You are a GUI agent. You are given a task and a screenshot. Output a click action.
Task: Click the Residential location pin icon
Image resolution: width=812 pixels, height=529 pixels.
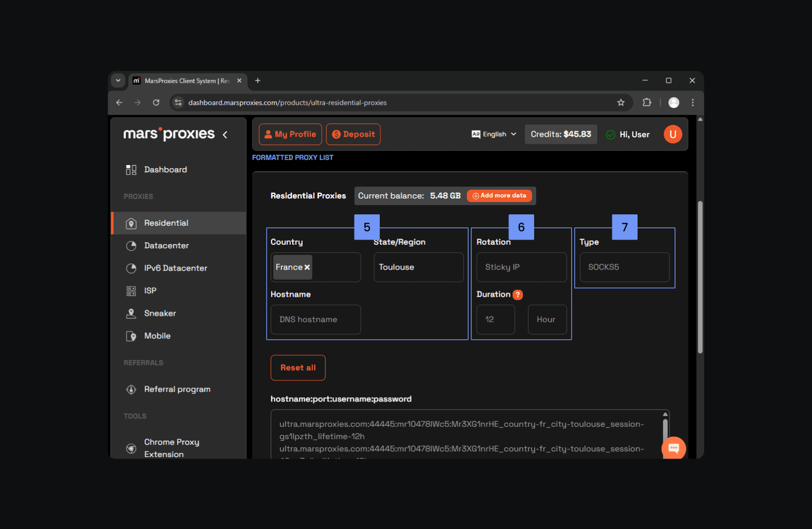point(131,223)
